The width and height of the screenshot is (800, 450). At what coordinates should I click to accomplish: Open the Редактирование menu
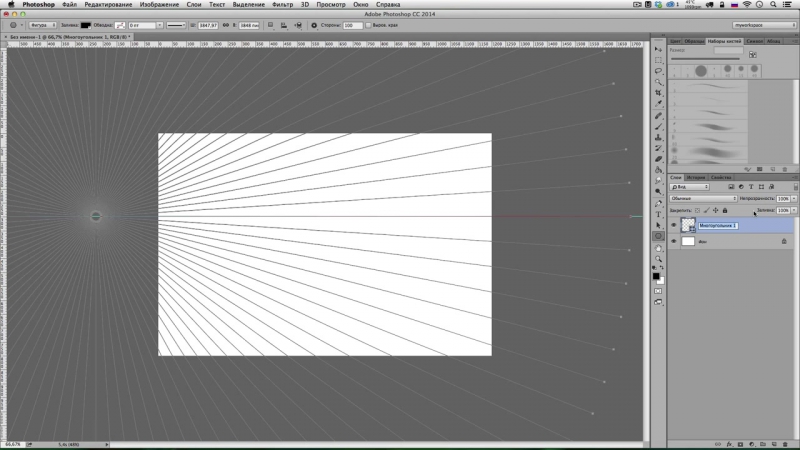[108, 4]
